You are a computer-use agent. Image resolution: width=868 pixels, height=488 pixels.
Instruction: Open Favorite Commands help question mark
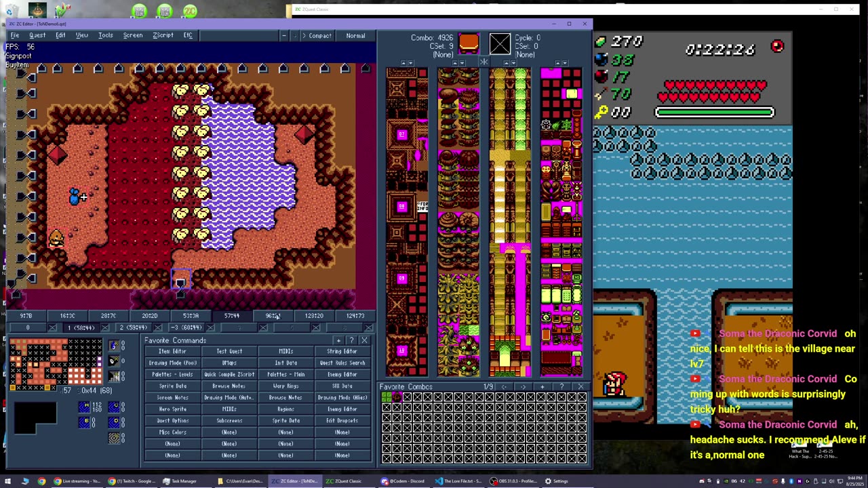[x=351, y=340]
